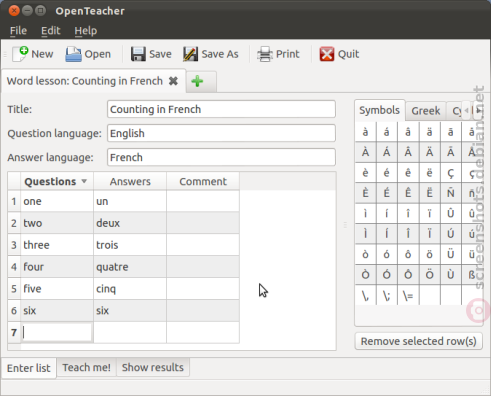Insert lowercase ä symbol
The width and height of the screenshot is (491, 396).
[429, 132]
